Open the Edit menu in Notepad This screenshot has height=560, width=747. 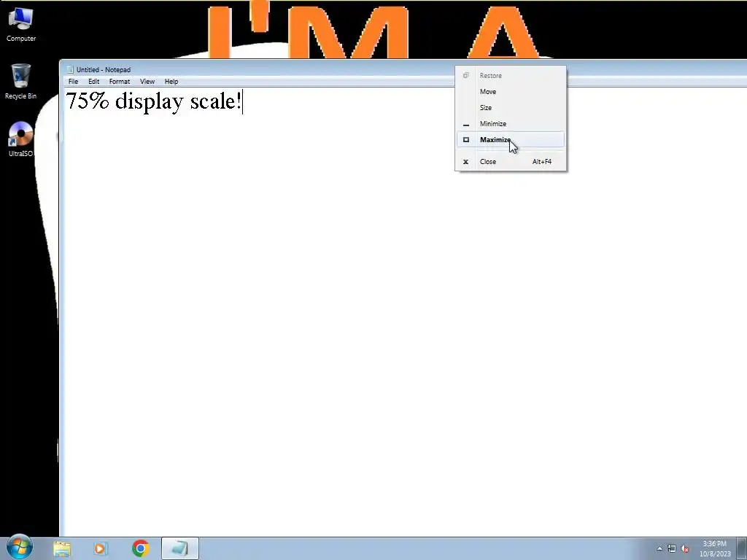94,82
